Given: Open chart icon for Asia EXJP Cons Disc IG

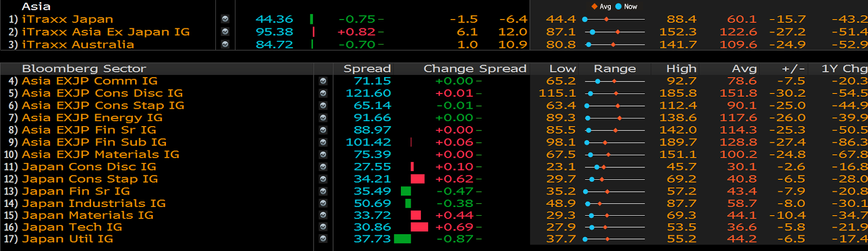Looking at the screenshot, I should (323, 93).
